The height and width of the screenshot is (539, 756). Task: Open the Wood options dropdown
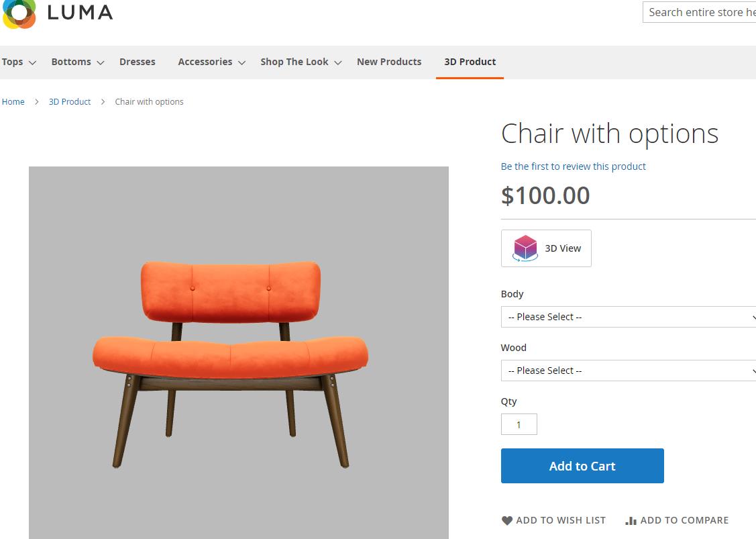[628, 371]
